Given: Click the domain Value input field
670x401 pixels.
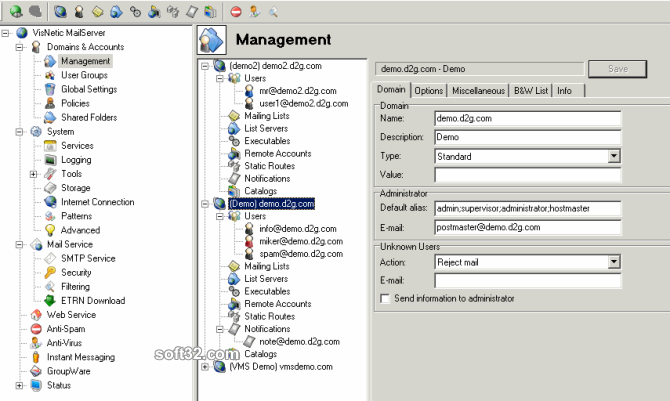Looking at the screenshot, I should coord(527,175).
